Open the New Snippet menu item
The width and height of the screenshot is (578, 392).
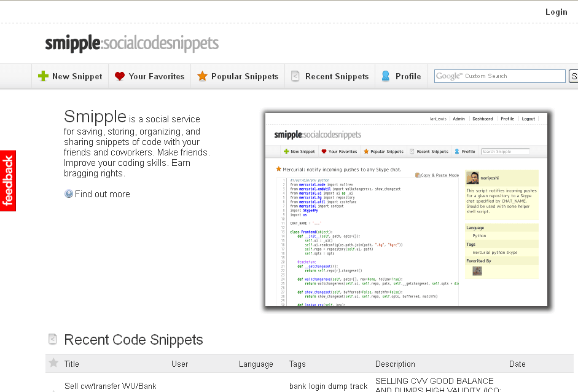[x=70, y=76]
